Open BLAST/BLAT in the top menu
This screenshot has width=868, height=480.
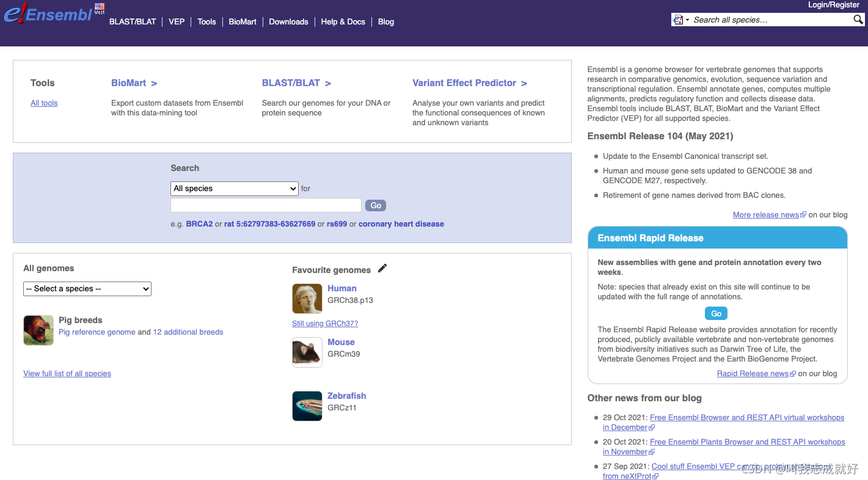pos(133,22)
